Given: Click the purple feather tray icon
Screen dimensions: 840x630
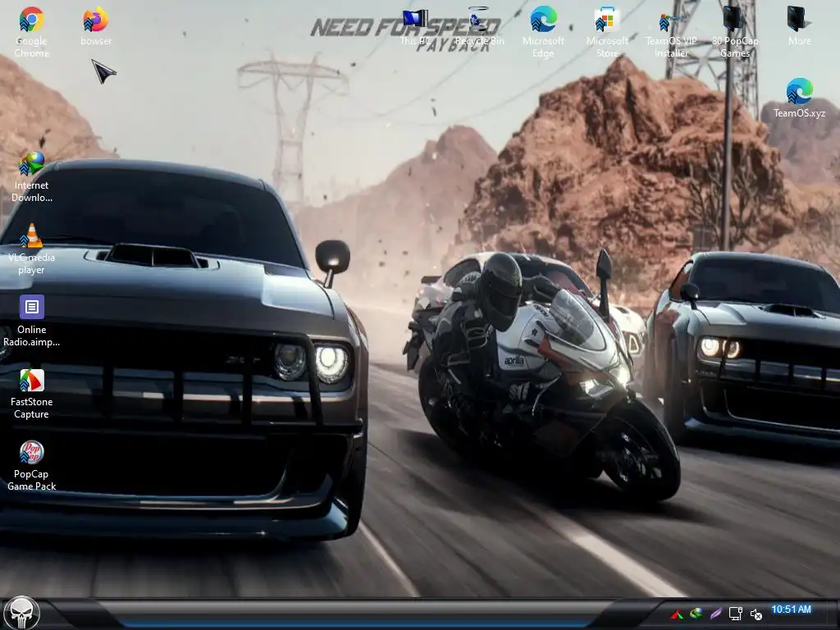Looking at the screenshot, I should (715, 614).
